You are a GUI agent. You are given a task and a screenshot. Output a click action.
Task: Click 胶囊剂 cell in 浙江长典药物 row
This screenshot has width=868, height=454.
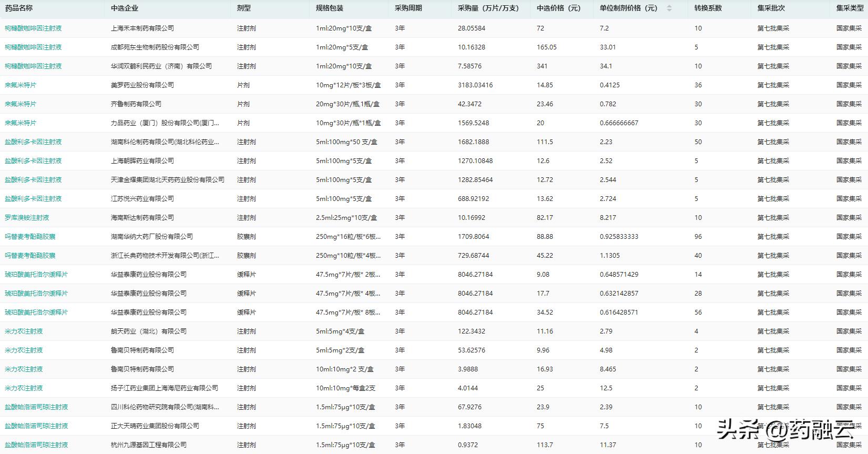[x=247, y=256]
